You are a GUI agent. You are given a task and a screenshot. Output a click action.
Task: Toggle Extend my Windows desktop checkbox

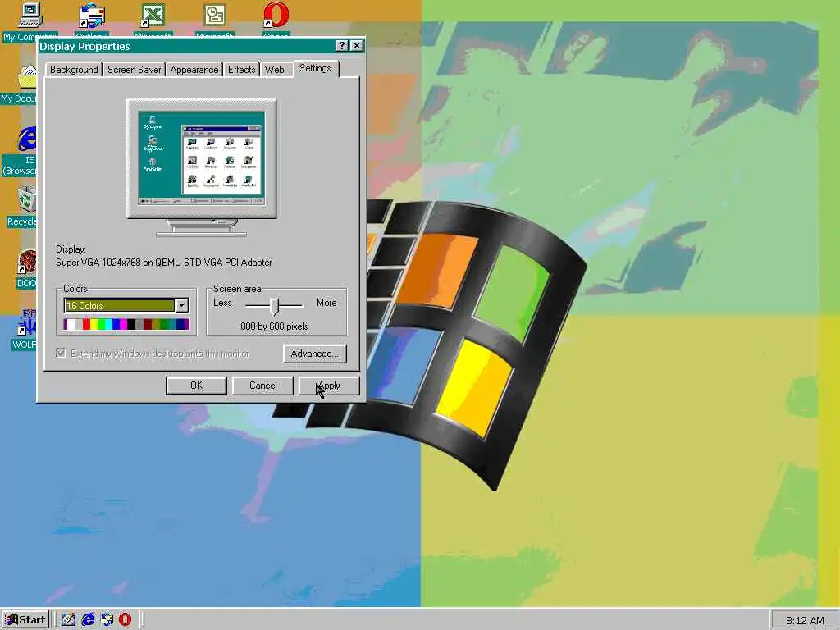coord(61,353)
